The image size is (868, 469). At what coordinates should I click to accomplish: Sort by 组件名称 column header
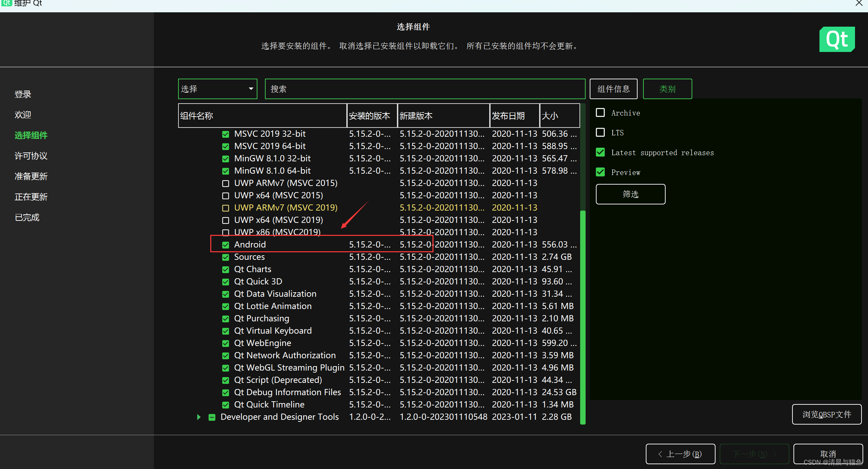pos(262,116)
